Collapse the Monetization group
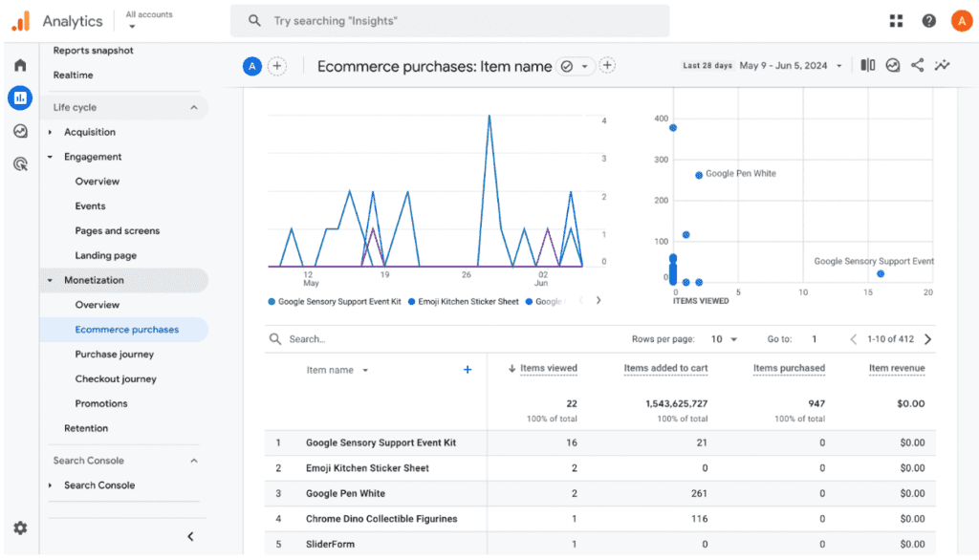 click(x=50, y=280)
